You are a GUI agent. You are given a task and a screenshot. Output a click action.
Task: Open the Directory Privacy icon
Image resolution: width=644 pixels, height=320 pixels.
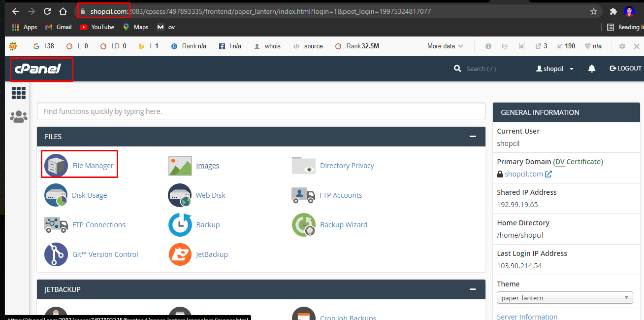(x=304, y=165)
